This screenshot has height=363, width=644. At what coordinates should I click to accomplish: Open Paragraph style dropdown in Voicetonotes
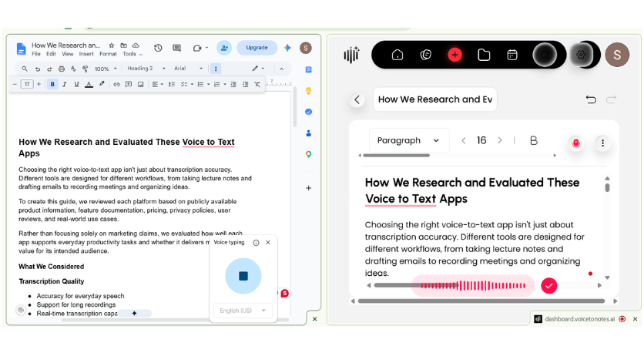coord(408,140)
